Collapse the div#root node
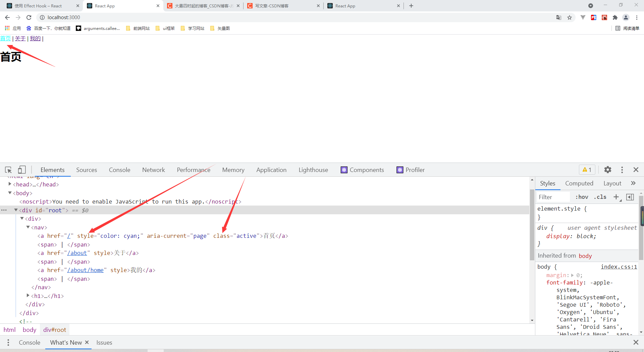This screenshot has height=352, width=644. (16, 210)
